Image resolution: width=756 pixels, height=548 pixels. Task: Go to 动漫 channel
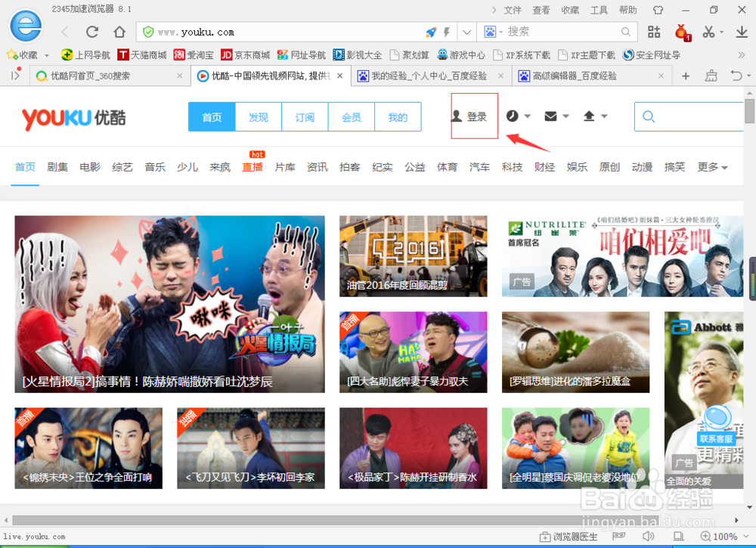[x=642, y=167]
